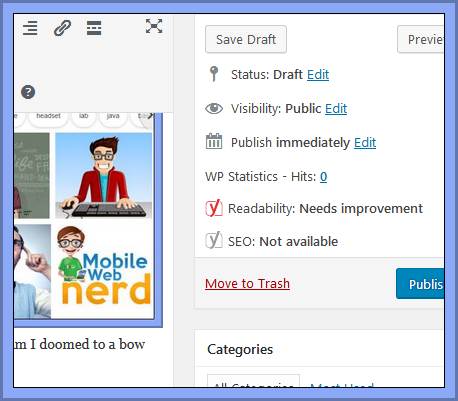Viewport: 458px width, 401px height.
Task: Open the keyboard shortcuts help icon
Action: click(x=28, y=92)
